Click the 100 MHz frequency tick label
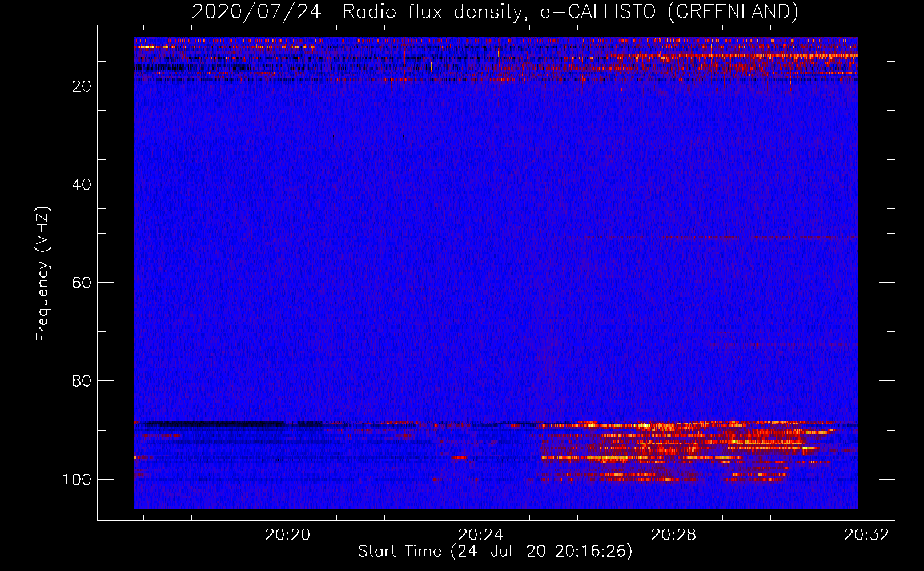Image resolution: width=924 pixels, height=571 pixels. (x=77, y=479)
